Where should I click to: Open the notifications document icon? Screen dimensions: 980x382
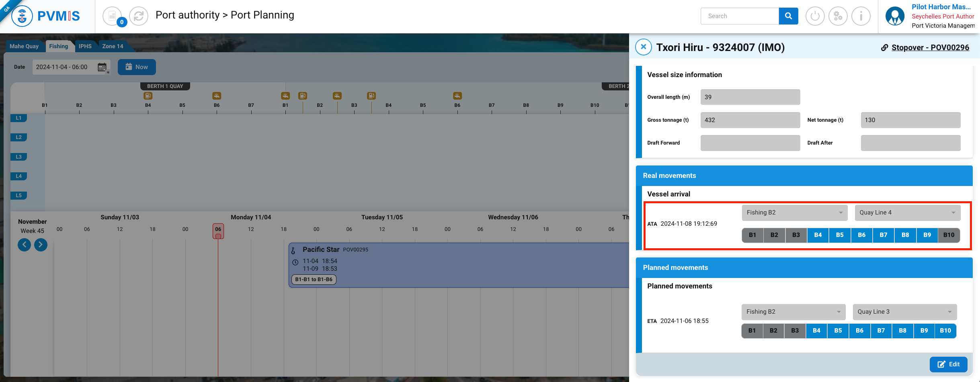(113, 16)
